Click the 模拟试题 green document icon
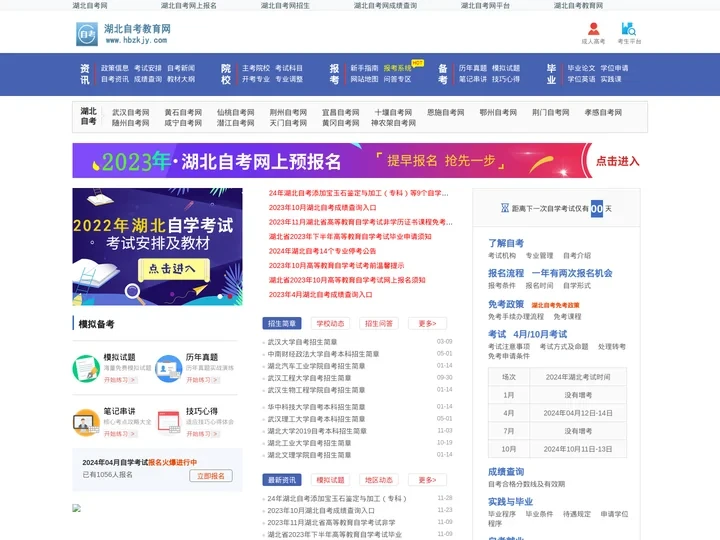 pyautogui.click(x=86, y=368)
